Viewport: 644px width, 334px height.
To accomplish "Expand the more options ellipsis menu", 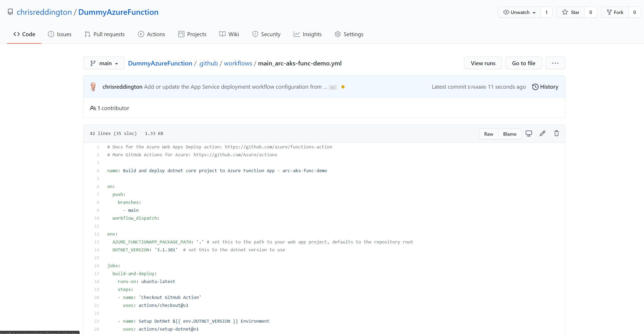I will click(555, 63).
